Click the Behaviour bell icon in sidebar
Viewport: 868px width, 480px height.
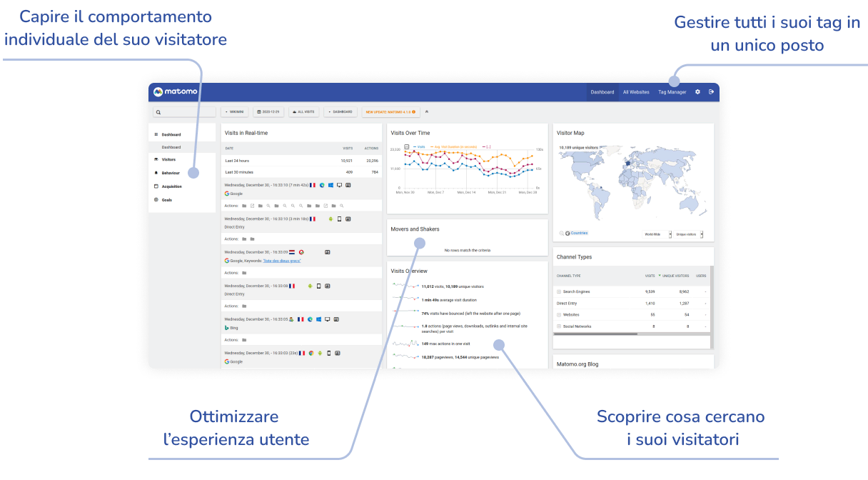click(x=156, y=173)
